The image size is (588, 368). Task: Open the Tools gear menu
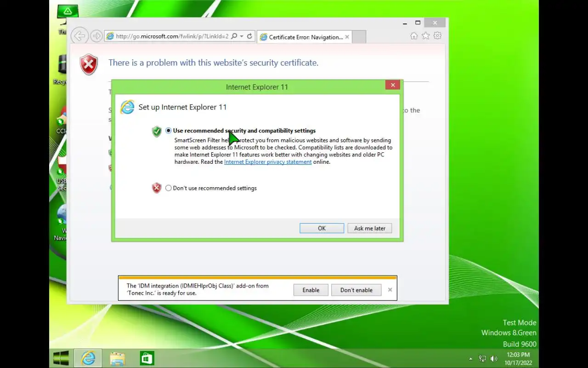tap(438, 36)
